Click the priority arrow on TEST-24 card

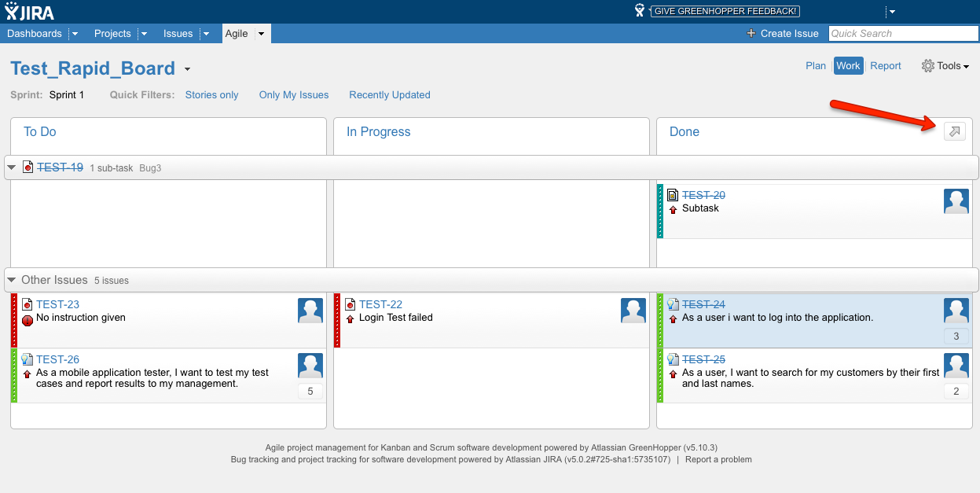point(673,318)
